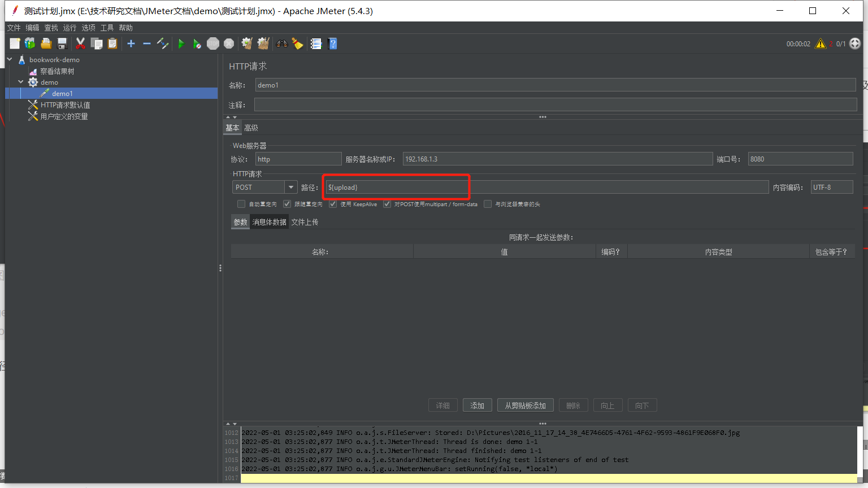
Task: Paste from clipboard via toolbar icon
Action: click(112, 43)
